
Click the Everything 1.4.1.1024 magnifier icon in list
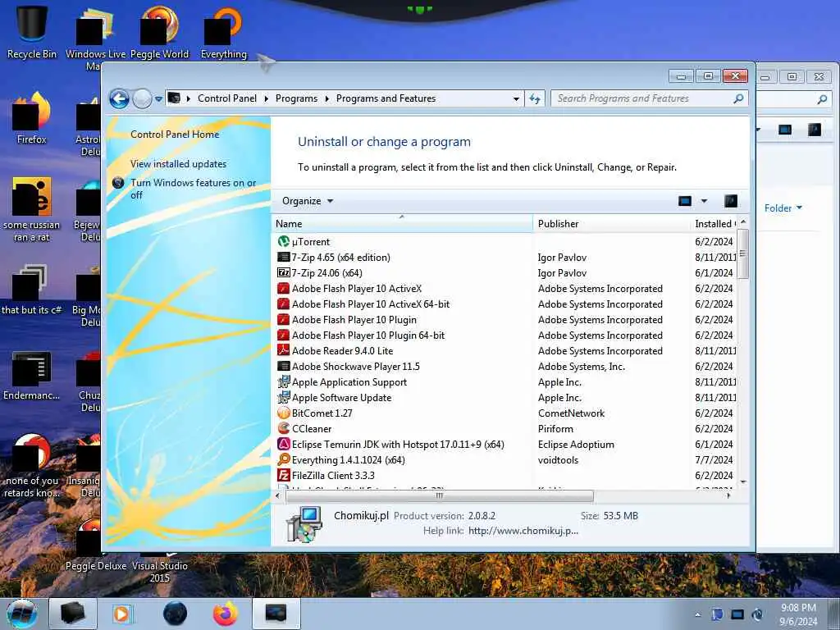point(283,459)
